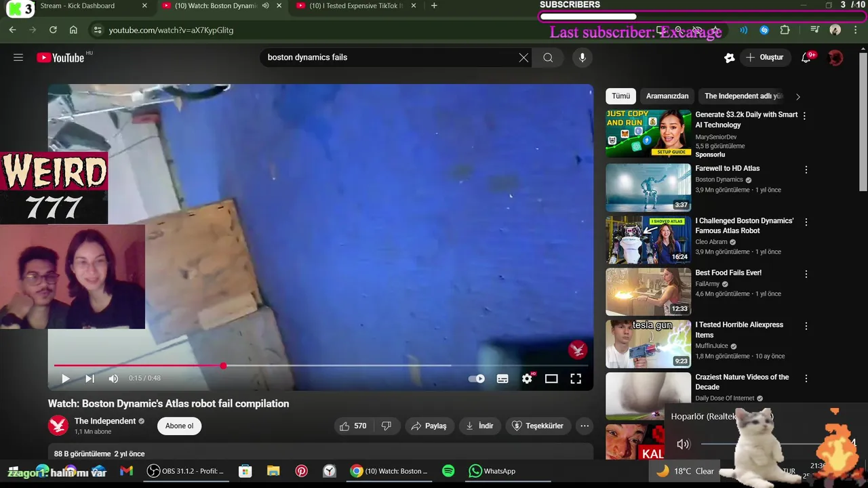The image size is (868, 488).
Task: Open the Farewell to HD Atlas thumbnail
Action: (648, 187)
